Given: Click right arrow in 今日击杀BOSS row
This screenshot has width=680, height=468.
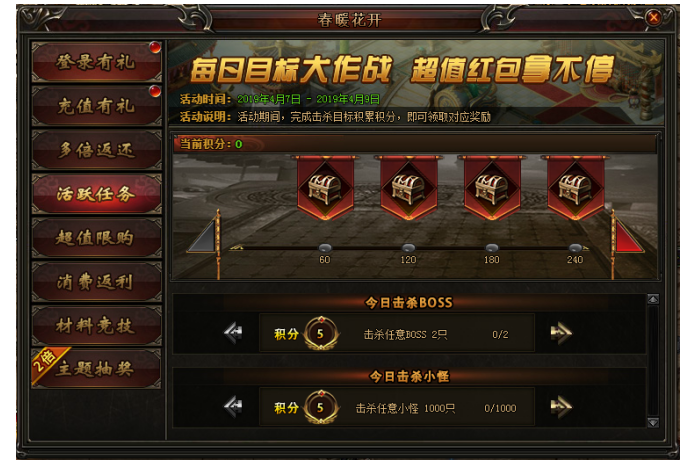Looking at the screenshot, I should pos(561,333).
